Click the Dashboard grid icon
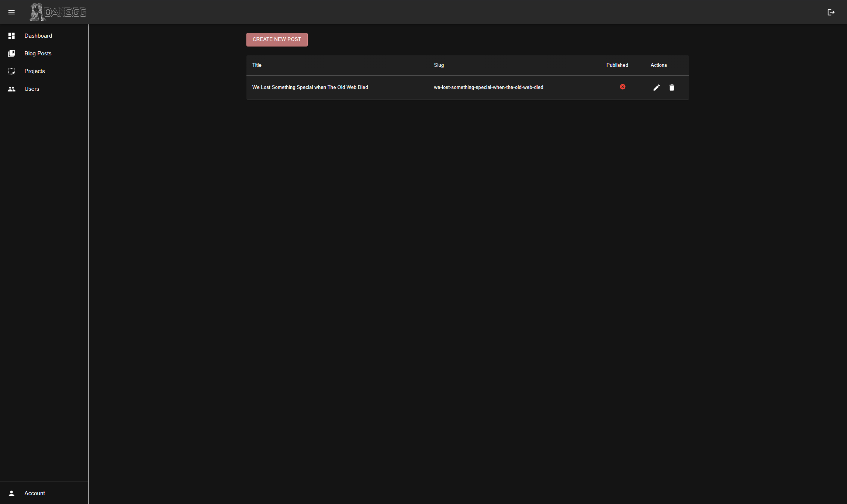This screenshot has width=847, height=504. pyautogui.click(x=11, y=36)
